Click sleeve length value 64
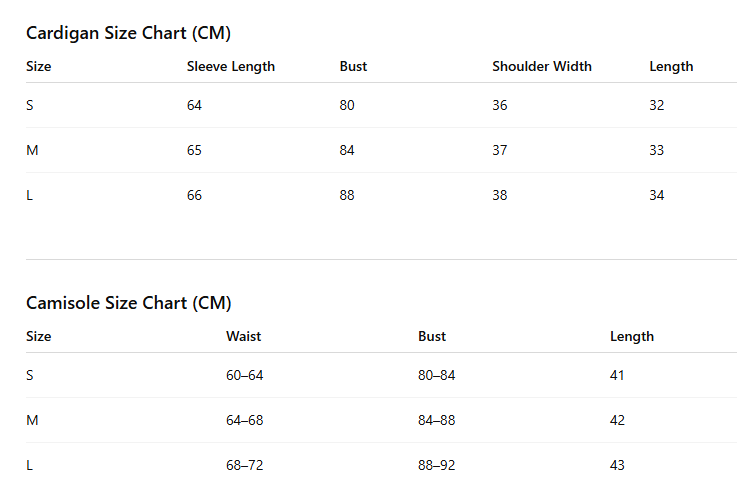The height and width of the screenshot is (494, 737). (194, 105)
